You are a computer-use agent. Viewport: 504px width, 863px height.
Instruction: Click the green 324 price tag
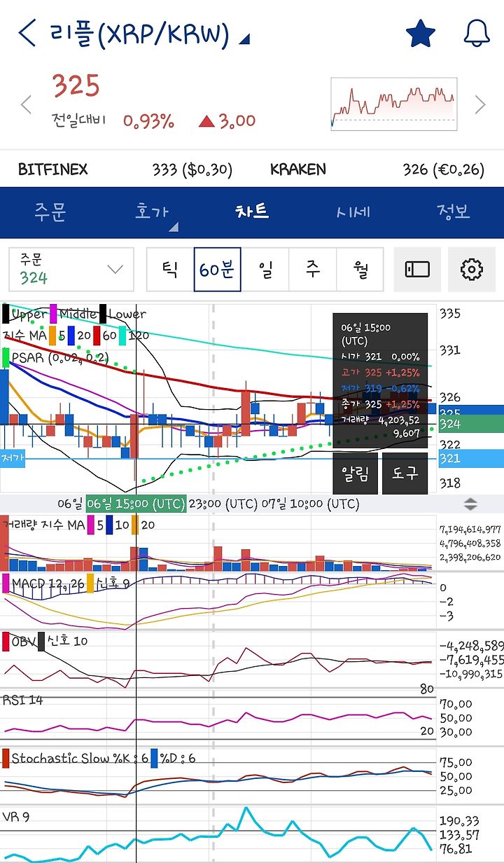point(470,424)
